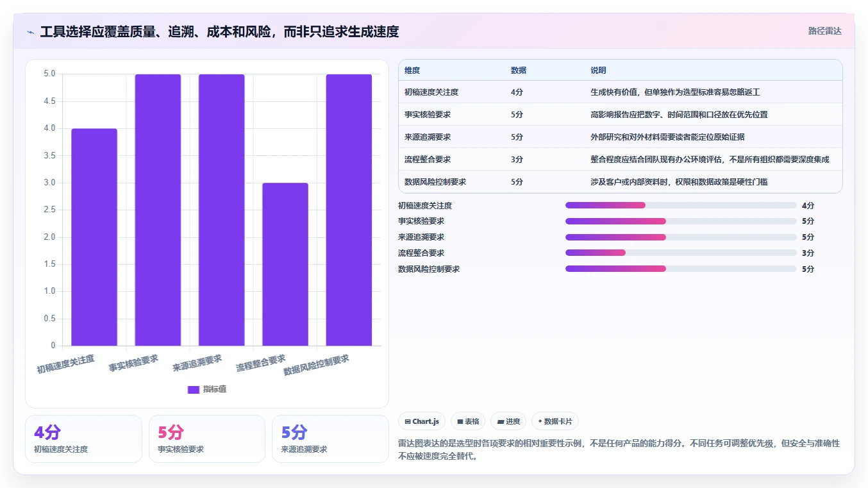Viewport: 868px width, 488px height.
Task: Click the 事实核验要求 progress bar
Action: click(x=681, y=221)
